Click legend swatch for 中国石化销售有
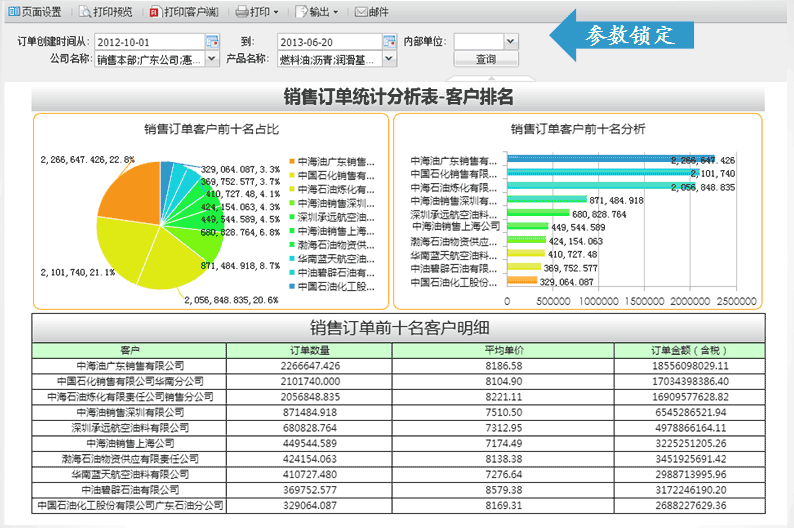 click(292, 176)
